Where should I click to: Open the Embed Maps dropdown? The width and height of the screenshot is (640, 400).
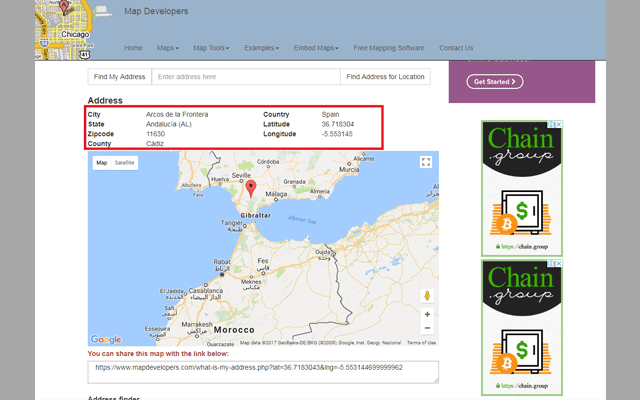(316, 48)
